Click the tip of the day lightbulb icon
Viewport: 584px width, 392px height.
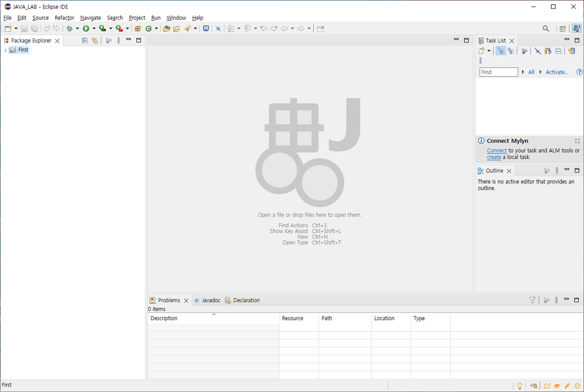(x=519, y=386)
